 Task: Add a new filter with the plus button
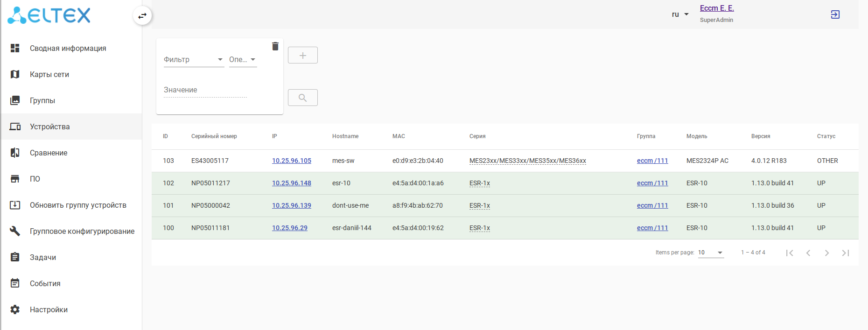pos(302,55)
